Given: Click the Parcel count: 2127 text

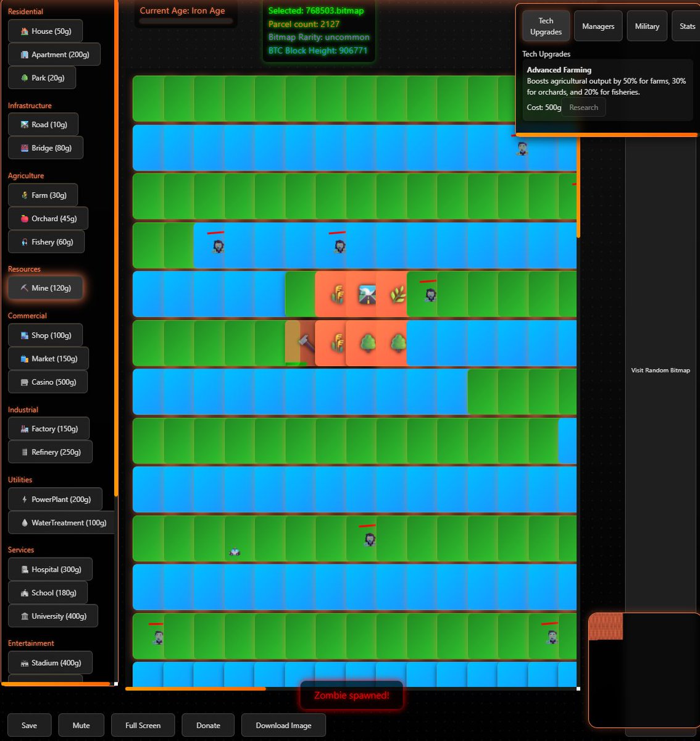Looking at the screenshot, I should 304,24.
